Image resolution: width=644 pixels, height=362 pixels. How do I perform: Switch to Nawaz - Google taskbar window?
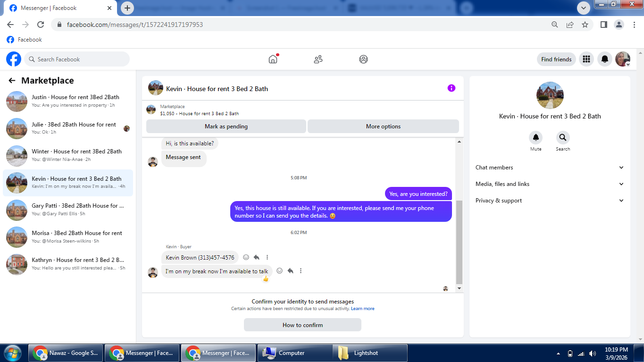(x=66, y=353)
